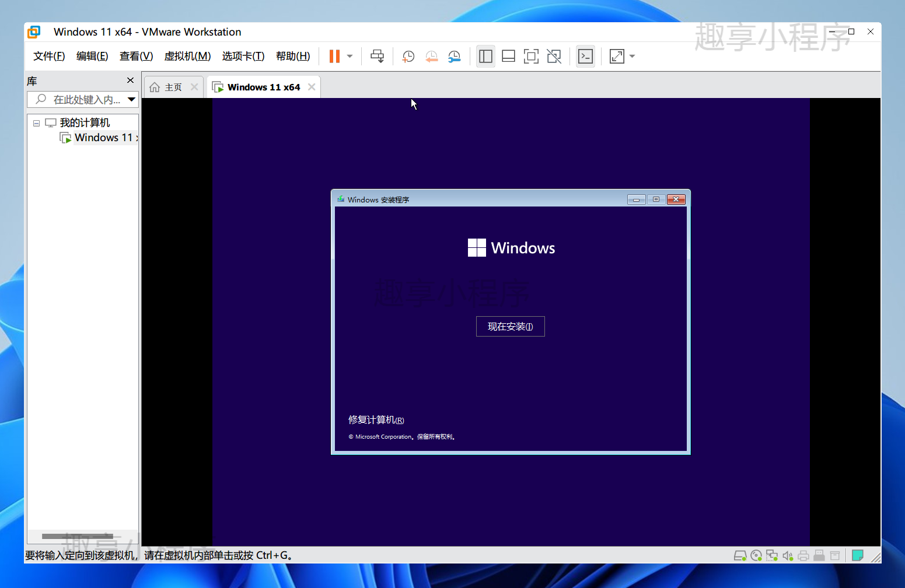Image resolution: width=905 pixels, height=588 pixels.
Task: Open the console view icon
Action: 585,56
